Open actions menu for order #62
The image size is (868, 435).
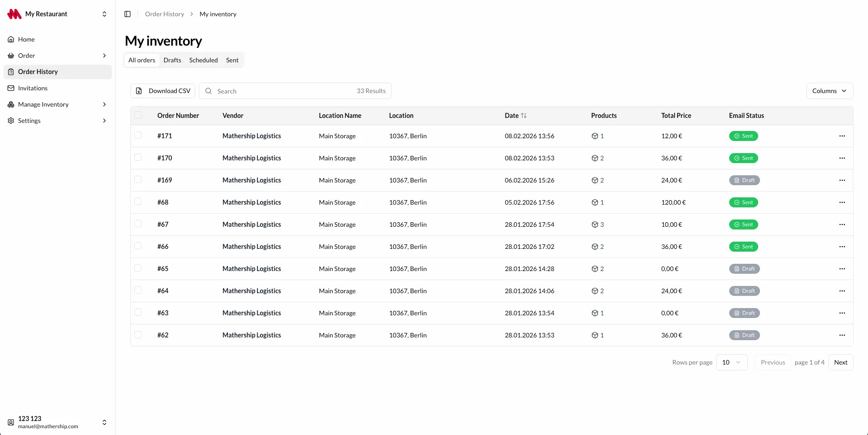(x=842, y=335)
